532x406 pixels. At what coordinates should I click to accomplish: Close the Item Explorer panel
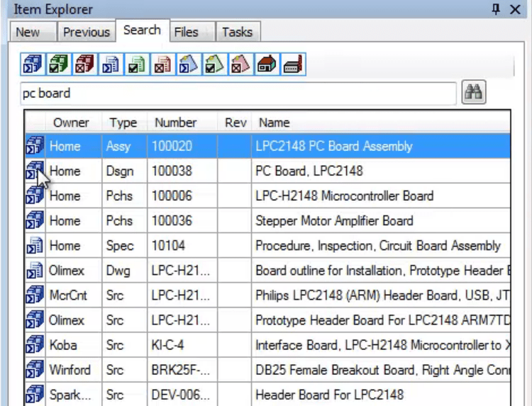point(515,9)
